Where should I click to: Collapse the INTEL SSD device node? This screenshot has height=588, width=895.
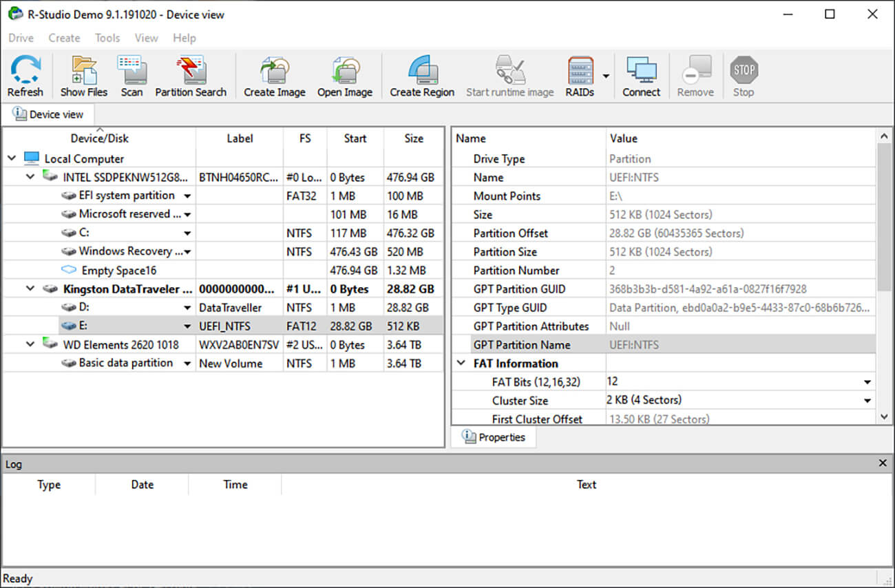coord(30,177)
